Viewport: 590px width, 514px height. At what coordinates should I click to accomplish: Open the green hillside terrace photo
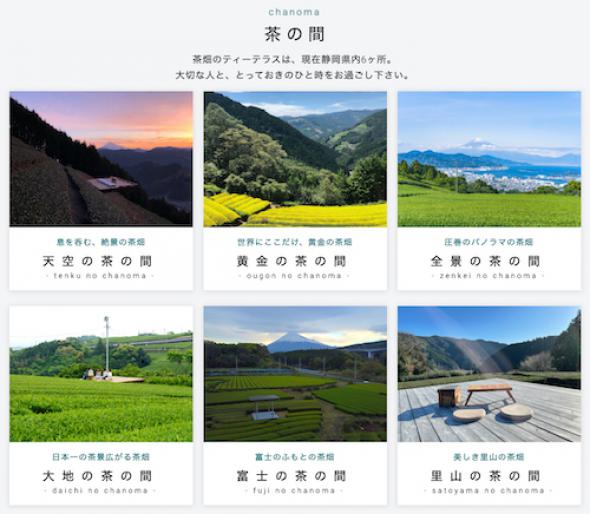(x=101, y=374)
